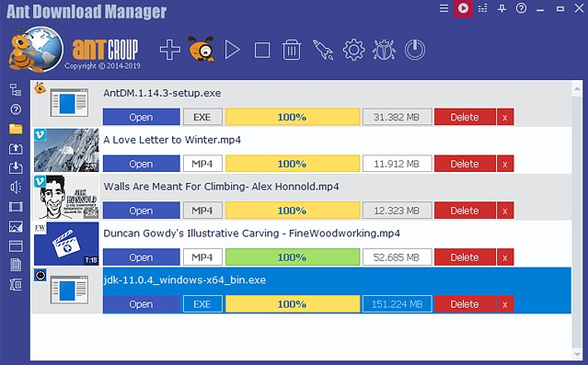Screen dimensions: 588x365
Task: Click the bug icon in toolbar
Action: click(384, 50)
